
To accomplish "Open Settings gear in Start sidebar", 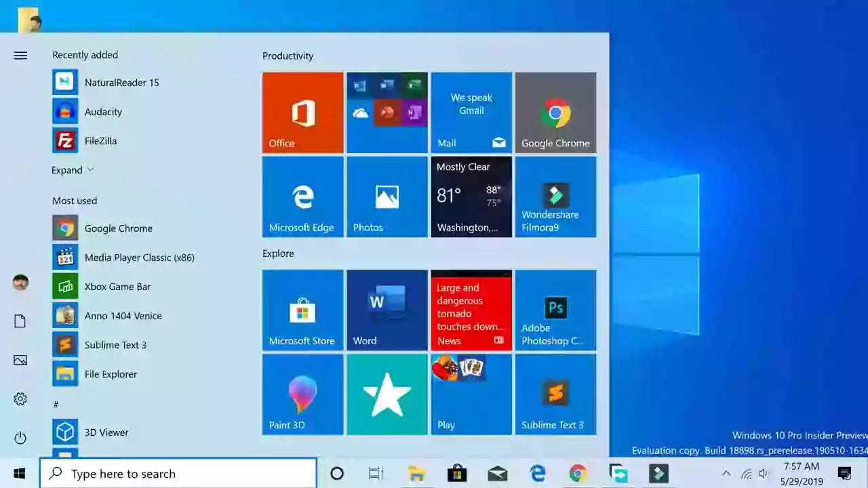I will point(20,399).
